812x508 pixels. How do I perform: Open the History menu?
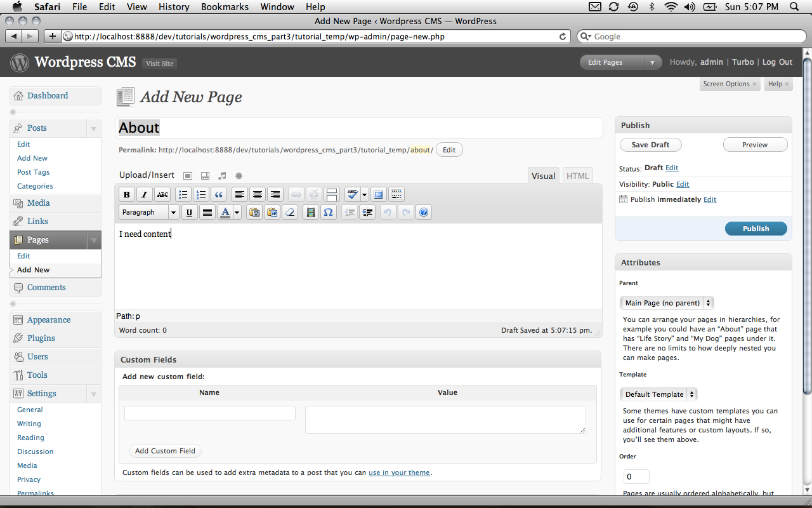pyautogui.click(x=174, y=7)
